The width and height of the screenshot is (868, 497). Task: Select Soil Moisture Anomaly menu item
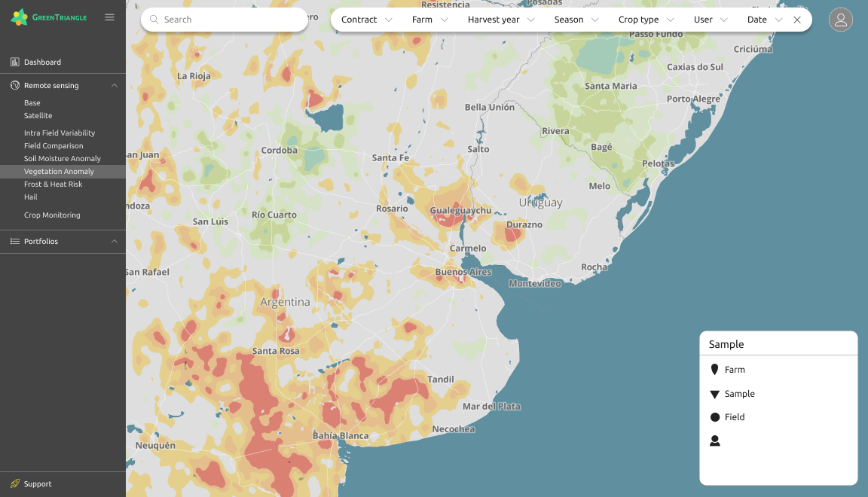point(62,159)
